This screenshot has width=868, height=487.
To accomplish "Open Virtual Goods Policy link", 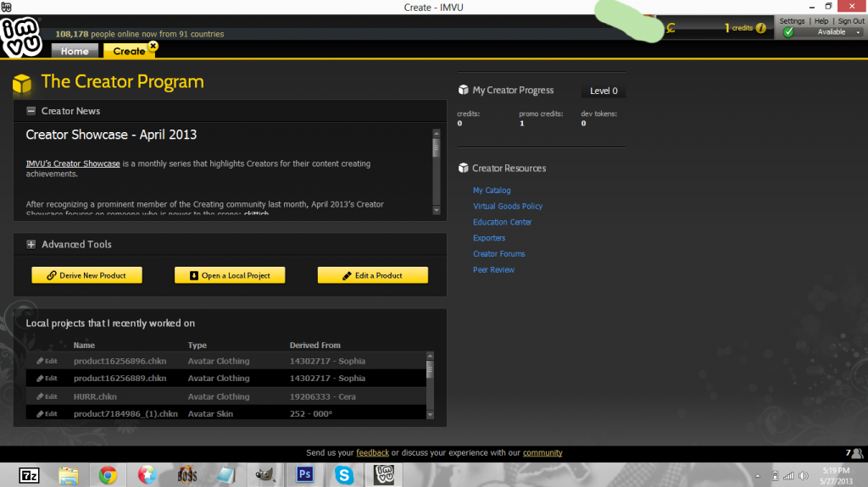I will point(508,206).
